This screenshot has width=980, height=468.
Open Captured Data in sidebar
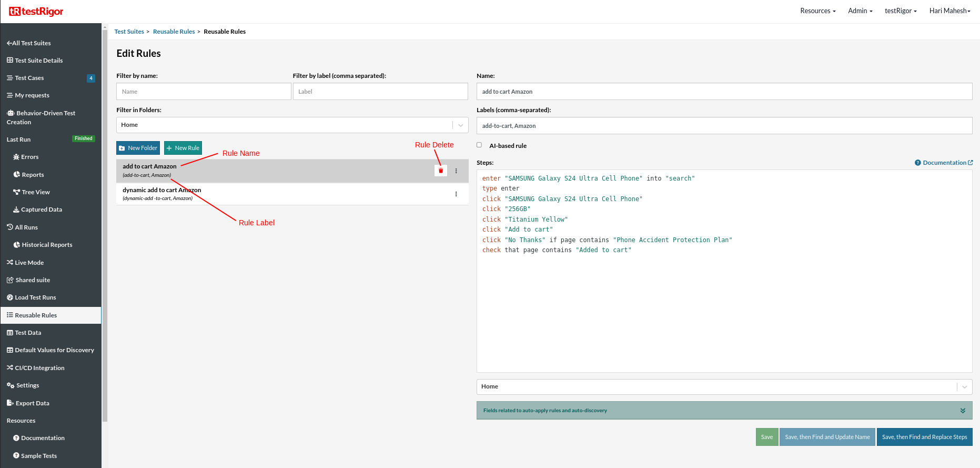click(x=41, y=210)
